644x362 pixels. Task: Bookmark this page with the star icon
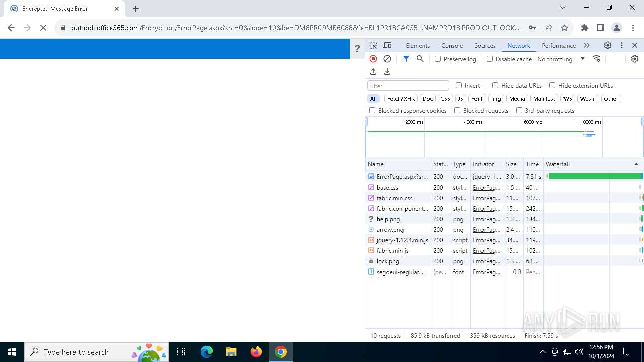(x=565, y=28)
